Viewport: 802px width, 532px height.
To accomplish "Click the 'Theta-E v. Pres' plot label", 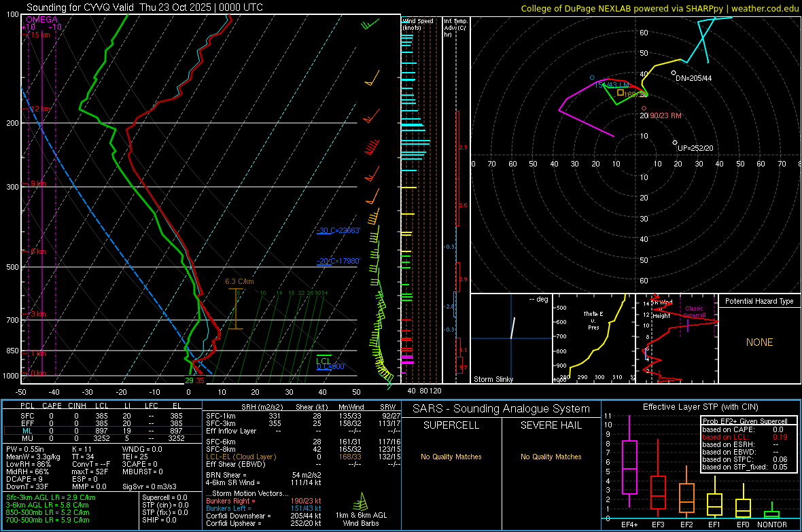I will click(x=593, y=320).
